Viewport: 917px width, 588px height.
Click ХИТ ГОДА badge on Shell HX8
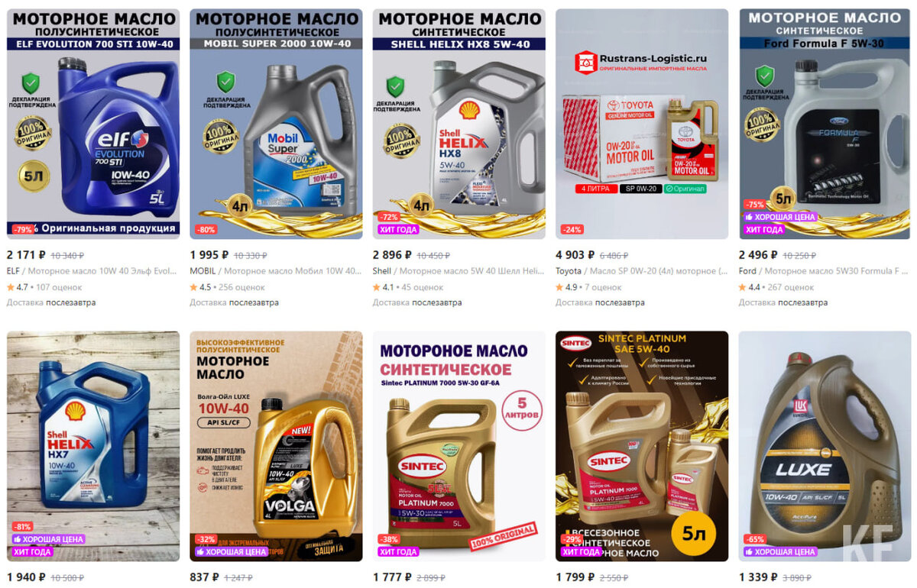click(397, 229)
